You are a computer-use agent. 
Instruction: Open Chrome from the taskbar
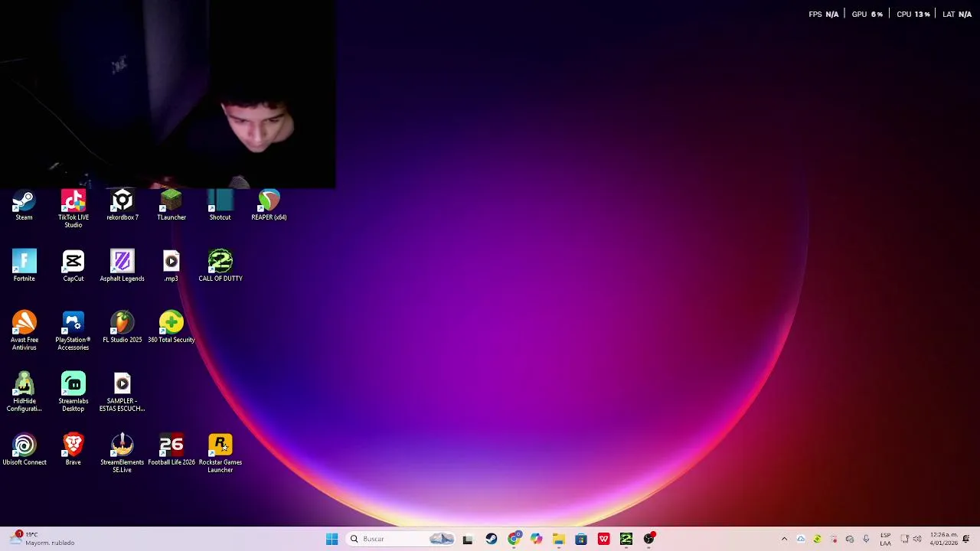coord(514,539)
